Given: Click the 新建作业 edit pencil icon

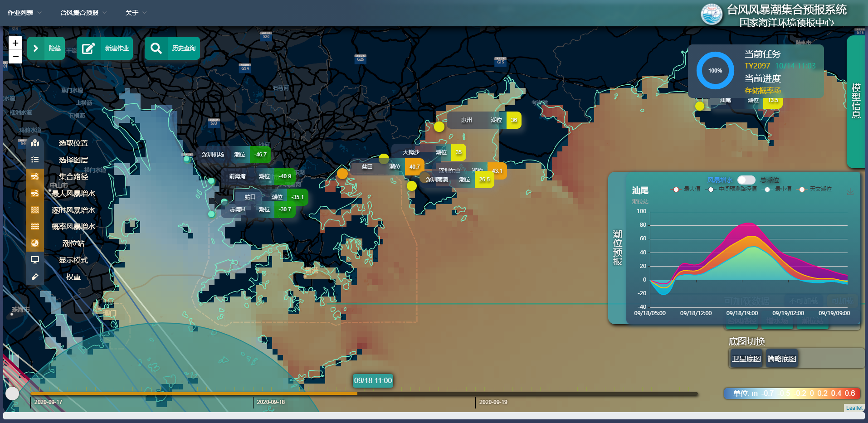Looking at the screenshot, I should pos(88,48).
